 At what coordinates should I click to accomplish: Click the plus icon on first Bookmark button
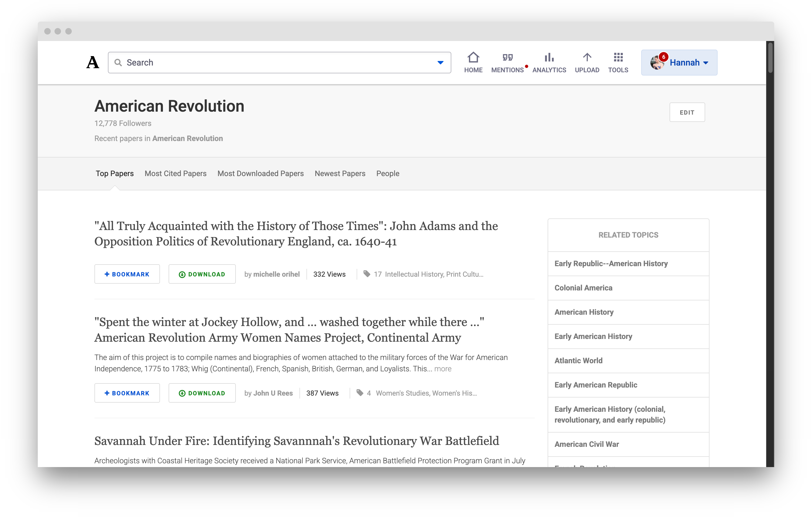(x=107, y=274)
